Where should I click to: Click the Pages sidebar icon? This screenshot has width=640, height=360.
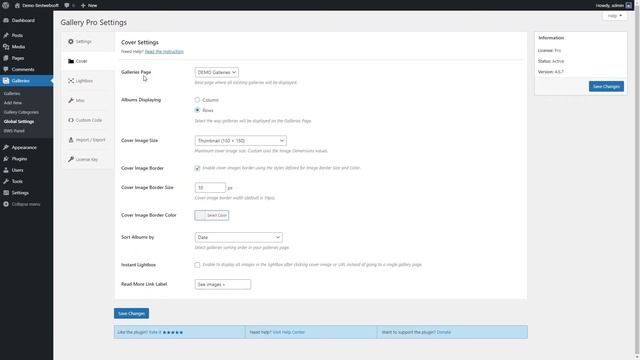pos(6,58)
